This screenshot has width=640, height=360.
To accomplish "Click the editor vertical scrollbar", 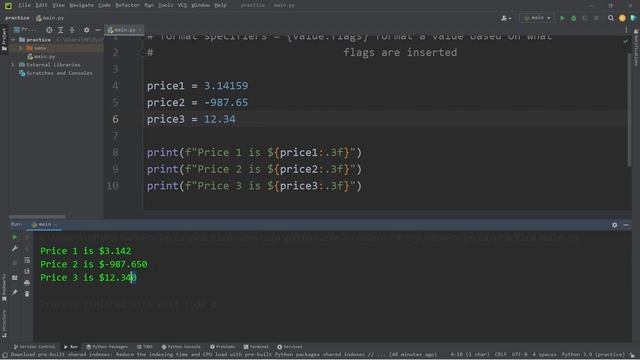I will [x=629, y=109].
